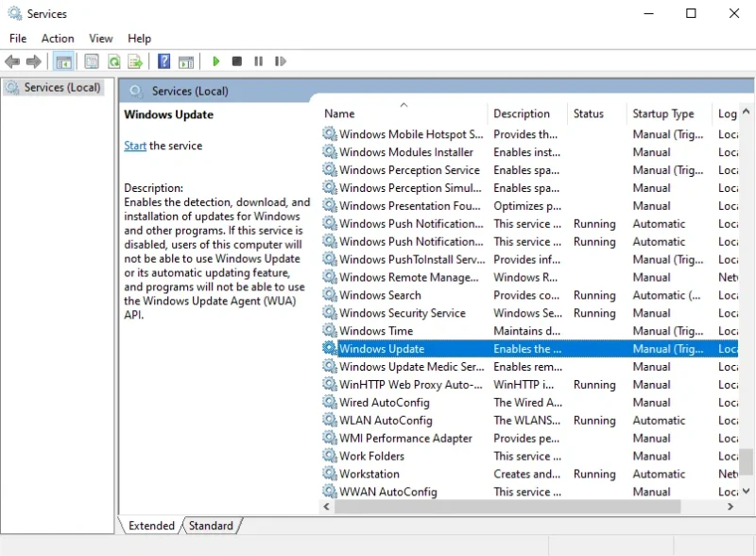Viewport: 756px width, 556px height.
Task: Click the vertical scrollbar thumb
Action: [x=747, y=461]
